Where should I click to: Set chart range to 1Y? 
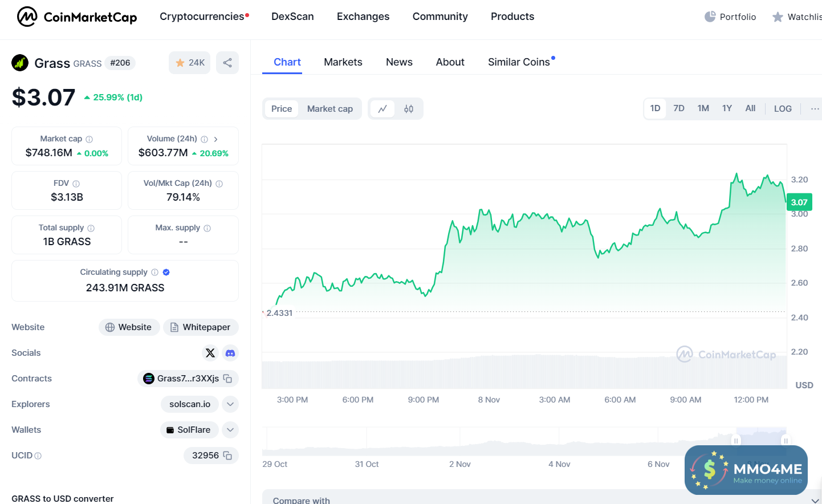[x=727, y=108]
